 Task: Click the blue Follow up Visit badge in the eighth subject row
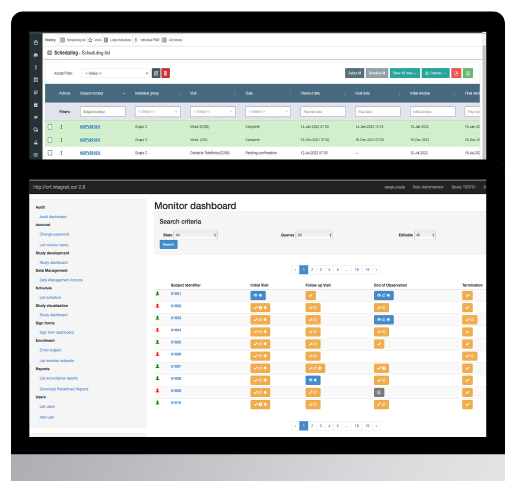point(313,380)
